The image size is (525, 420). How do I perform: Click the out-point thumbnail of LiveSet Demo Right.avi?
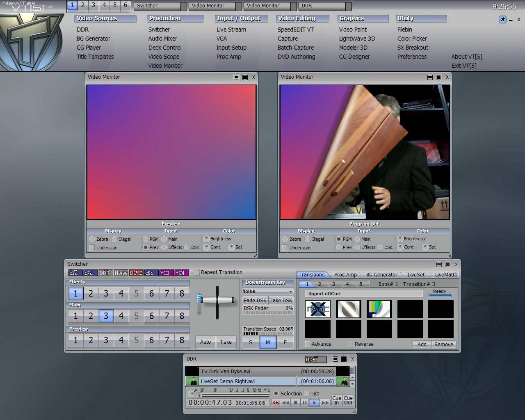pyautogui.click(x=343, y=381)
